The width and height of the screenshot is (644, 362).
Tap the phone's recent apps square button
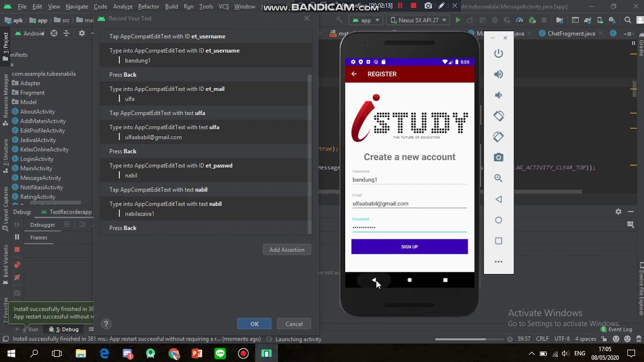pos(445,280)
